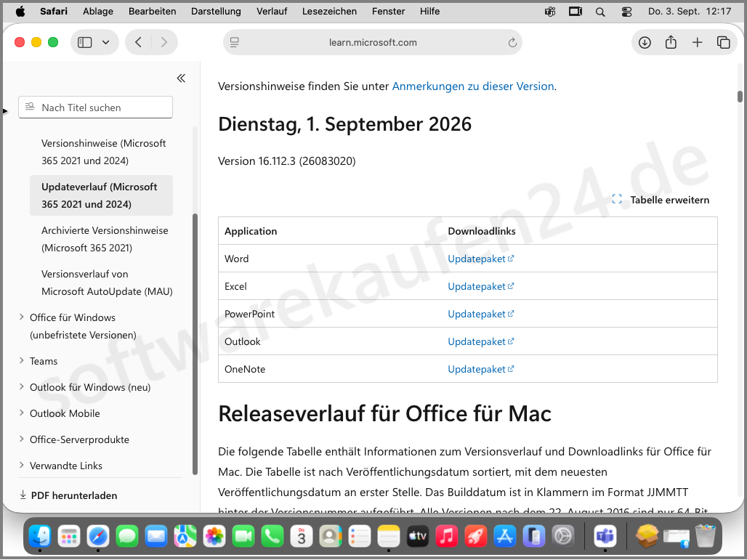This screenshot has width=747, height=560.
Task: Open the Darstellung menu
Action: point(216,11)
